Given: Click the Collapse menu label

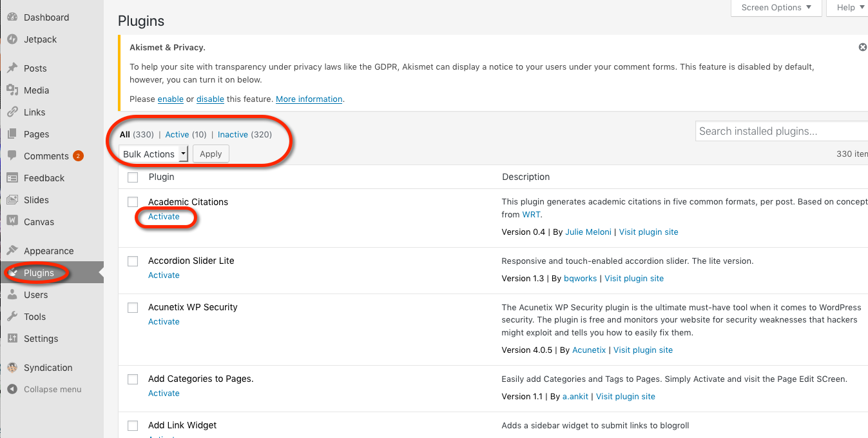Looking at the screenshot, I should (53, 390).
